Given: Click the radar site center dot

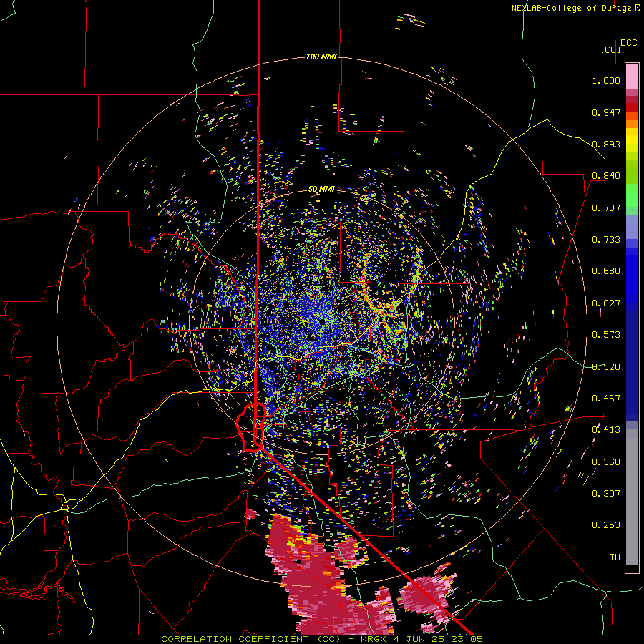Looking at the screenshot, I should point(323,321).
